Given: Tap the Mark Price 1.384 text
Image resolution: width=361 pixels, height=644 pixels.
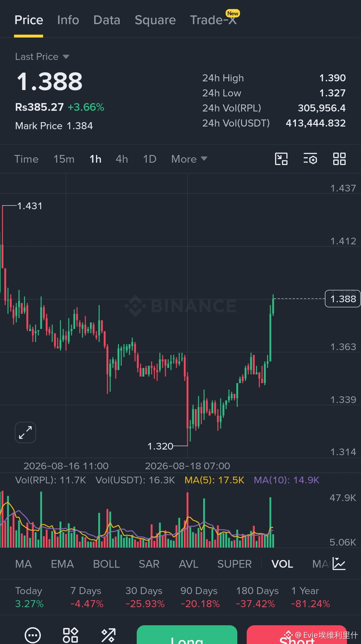Looking at the screenshot, I should click(54, 126).
